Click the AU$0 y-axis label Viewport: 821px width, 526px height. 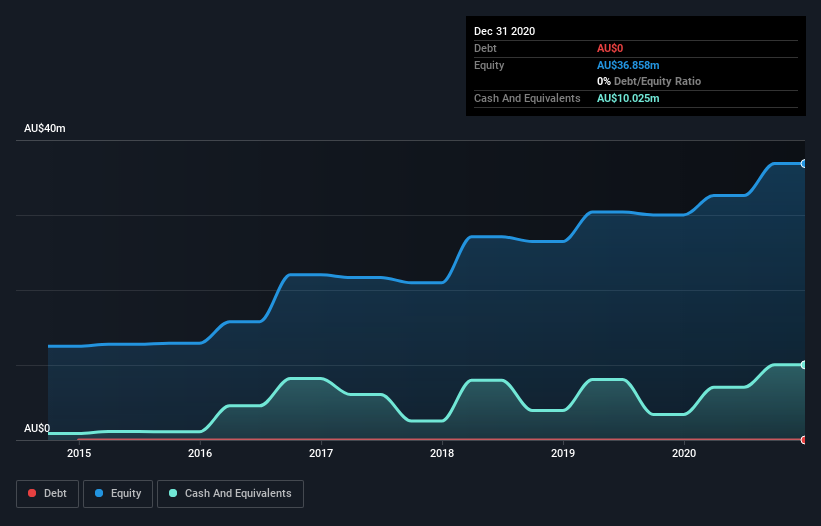[x=37, y=428]
